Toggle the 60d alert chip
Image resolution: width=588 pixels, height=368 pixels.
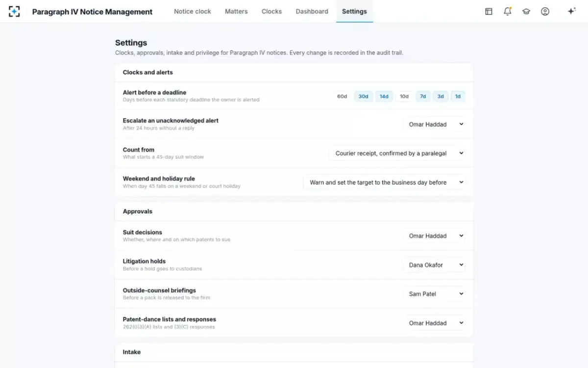[342, 96]
